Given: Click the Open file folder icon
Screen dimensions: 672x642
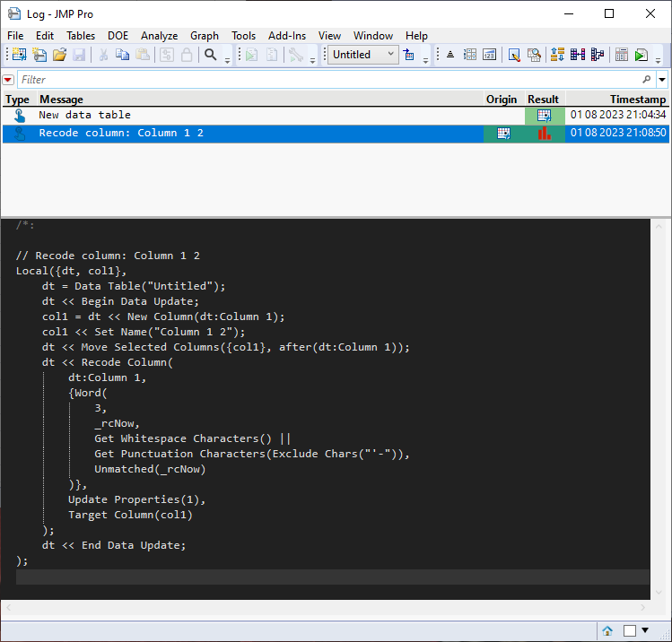Looking at the screenshot, I should [x=59, y=55].
